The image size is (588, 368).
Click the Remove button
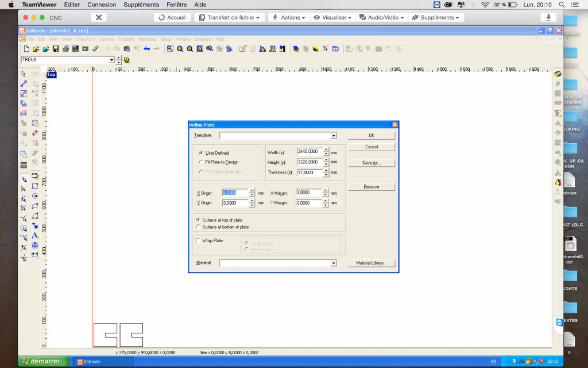pyautogui.click(x=372, y=187)
